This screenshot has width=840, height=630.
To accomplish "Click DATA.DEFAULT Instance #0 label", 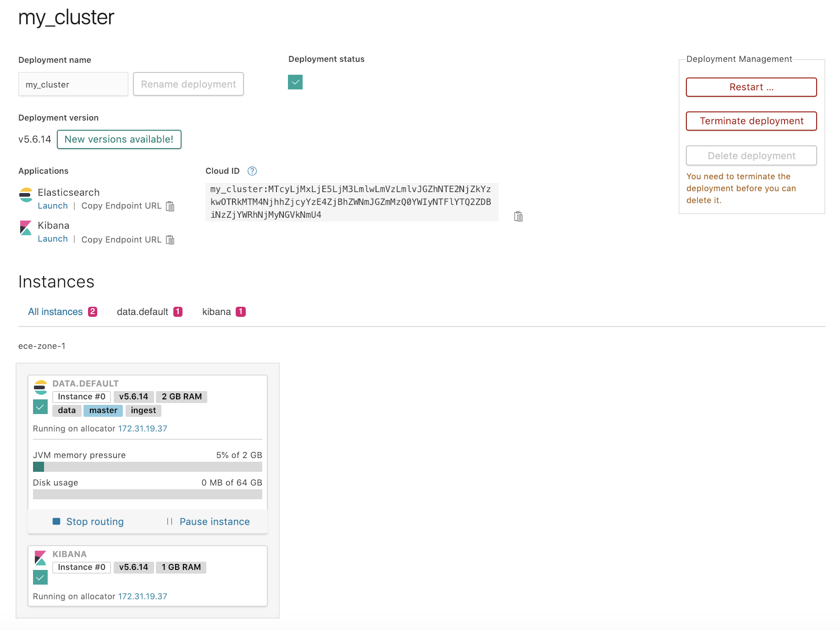I will tap(82, 397).
